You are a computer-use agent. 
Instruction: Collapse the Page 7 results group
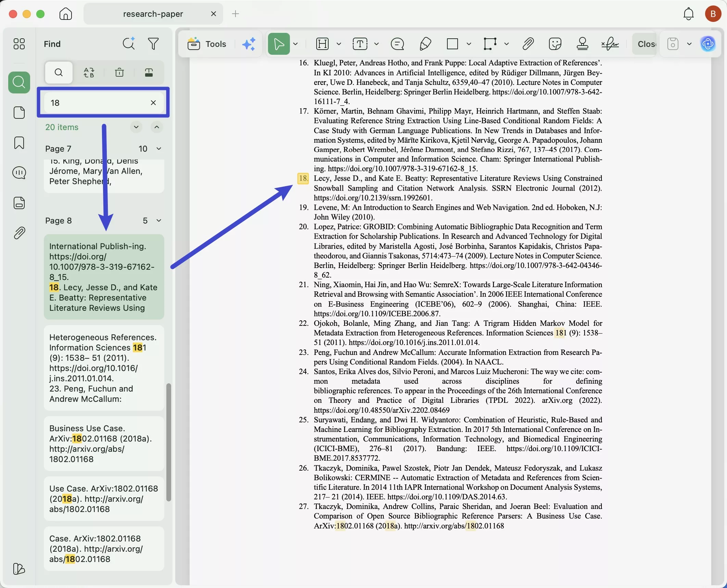click(159, 149)
